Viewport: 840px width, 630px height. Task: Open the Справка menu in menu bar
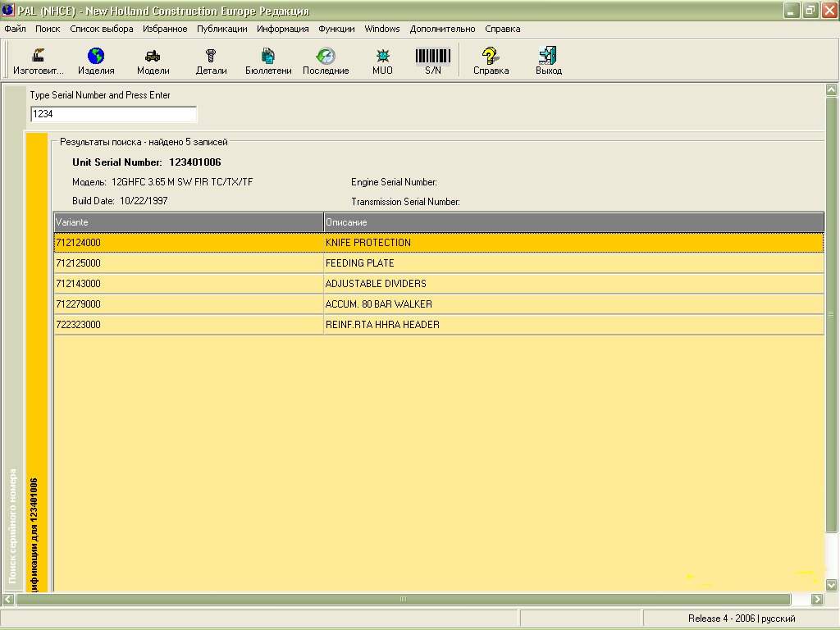pos(503,29)
